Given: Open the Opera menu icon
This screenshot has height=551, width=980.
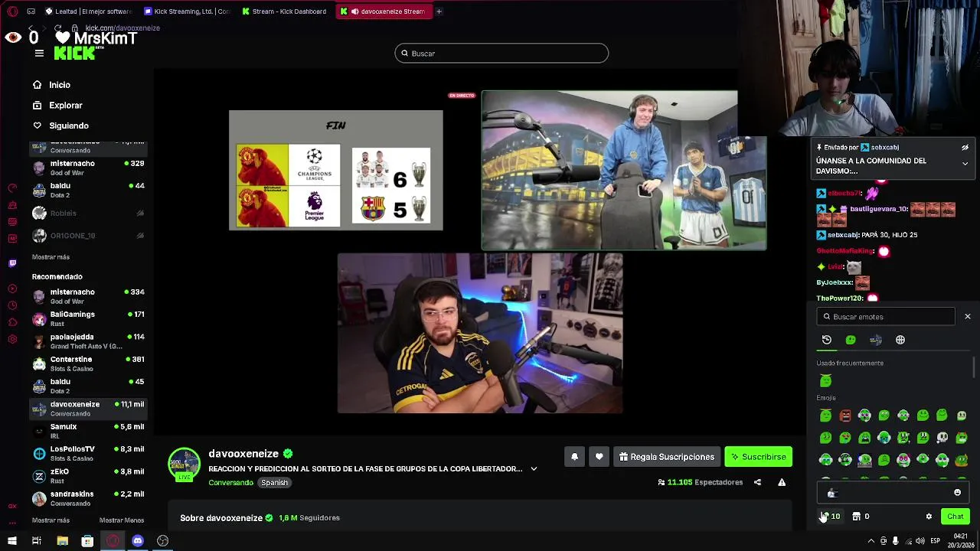Looking at the screenshot, I should (x=12, y=11).
